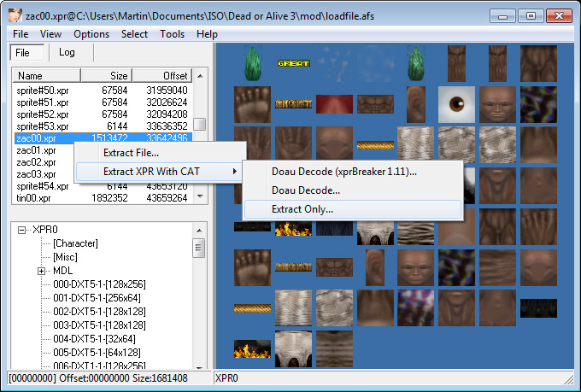
Task: Click tree view scroll down arrow
Action: coord(199,366)
